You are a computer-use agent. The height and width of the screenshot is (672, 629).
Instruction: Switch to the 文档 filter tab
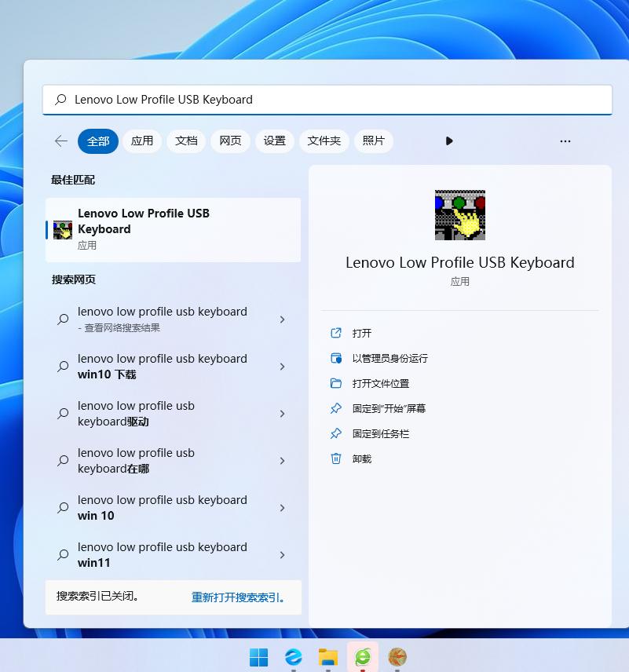(186, 141)
